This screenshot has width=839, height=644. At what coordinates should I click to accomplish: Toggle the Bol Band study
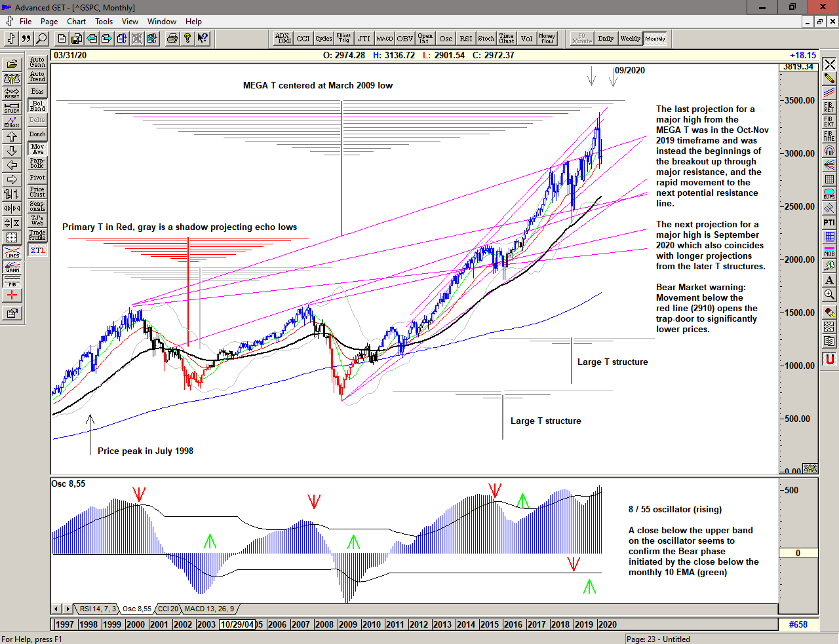point(37,105)
